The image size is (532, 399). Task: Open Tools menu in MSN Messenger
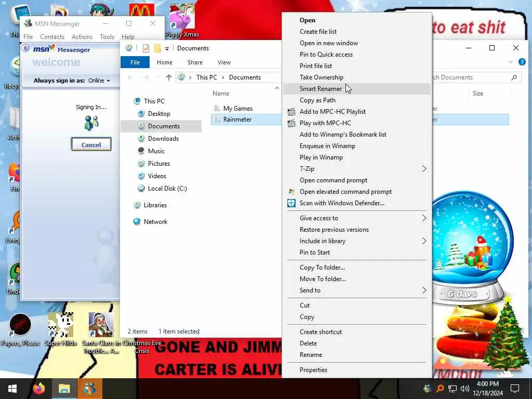107,37
